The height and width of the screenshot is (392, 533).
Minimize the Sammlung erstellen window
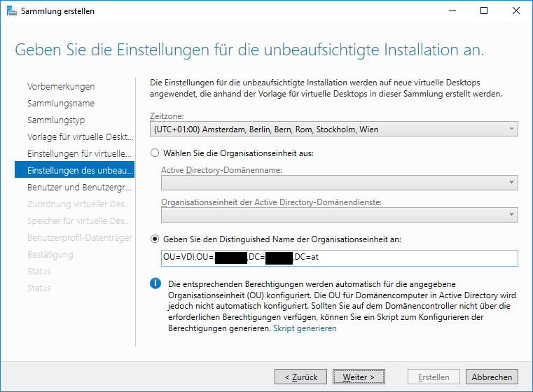(x=452, y=11)
